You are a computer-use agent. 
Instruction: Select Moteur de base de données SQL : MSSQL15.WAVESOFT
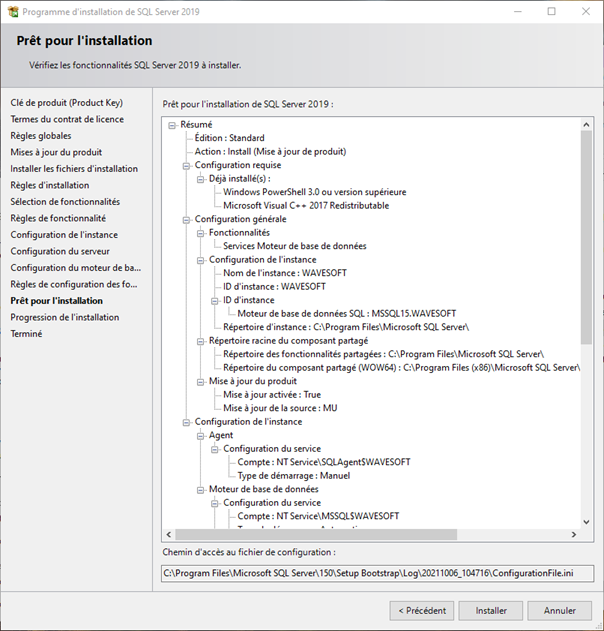coord(347,313)
